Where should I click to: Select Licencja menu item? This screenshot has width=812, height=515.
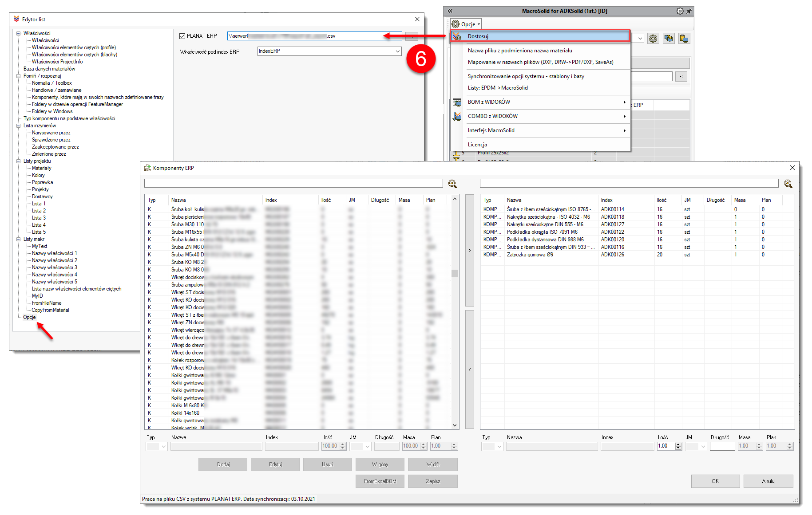tap(540, 145)
